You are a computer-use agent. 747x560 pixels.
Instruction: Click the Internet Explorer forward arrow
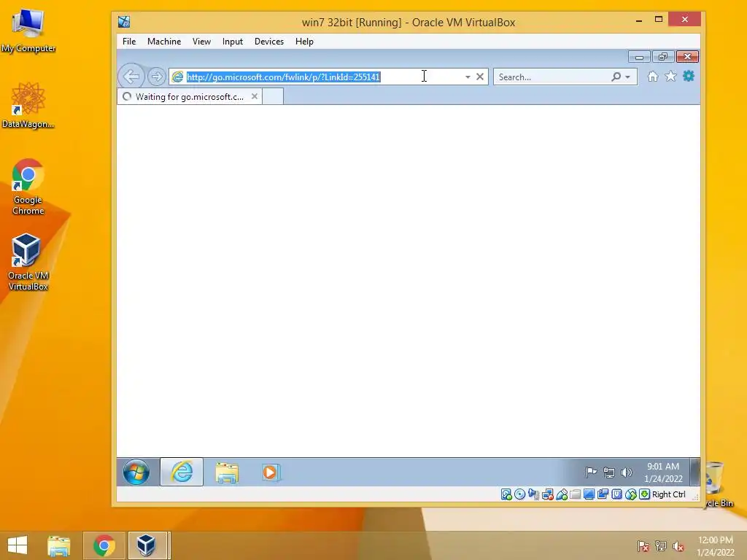[x=156, y=76]
